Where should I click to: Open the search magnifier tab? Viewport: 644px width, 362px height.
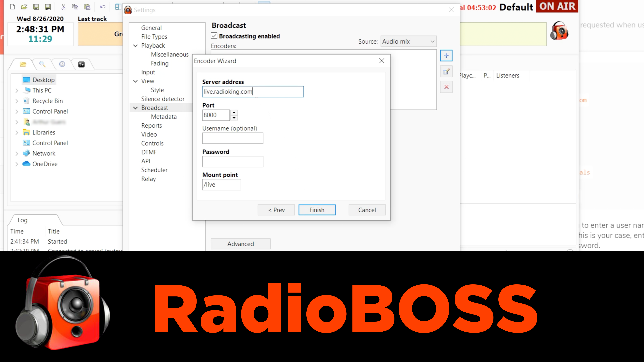(42, 64)
